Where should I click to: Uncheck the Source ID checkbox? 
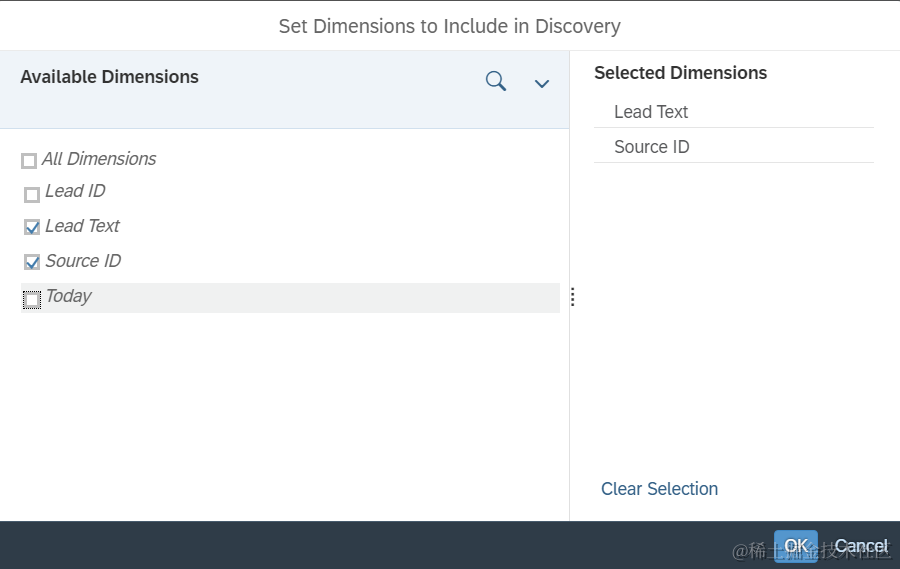32,263
